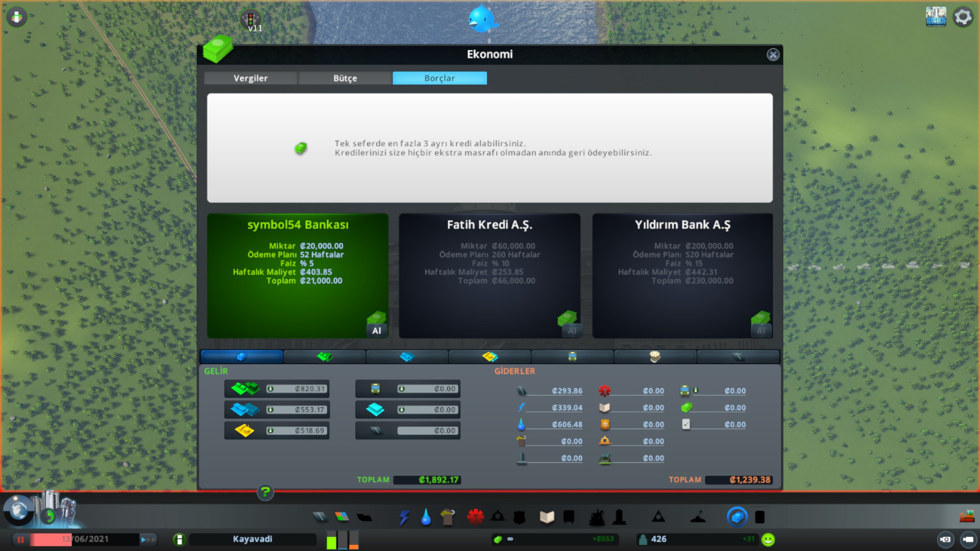Open the electricity build menu
Viewport: 980px width, 551px height.
(404, 517)
